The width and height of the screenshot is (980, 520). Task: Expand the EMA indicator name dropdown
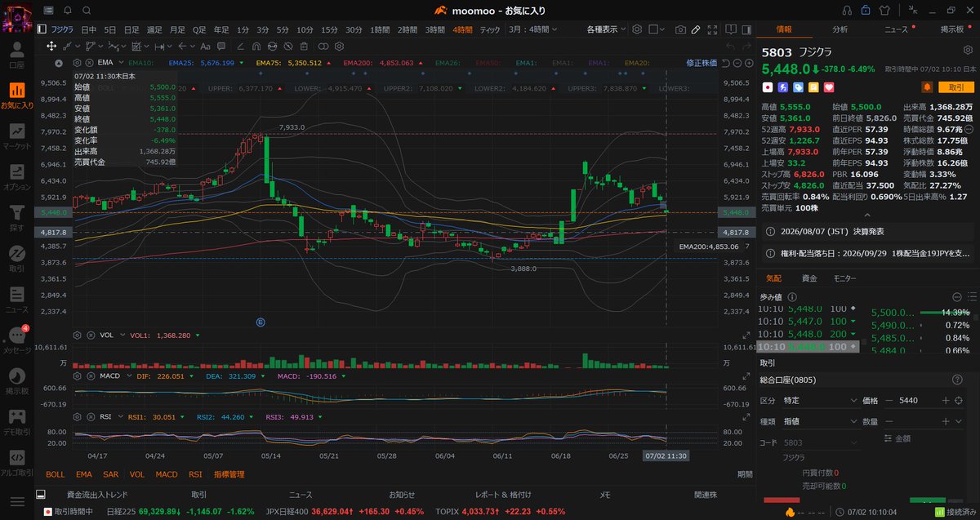pos(121,62)
